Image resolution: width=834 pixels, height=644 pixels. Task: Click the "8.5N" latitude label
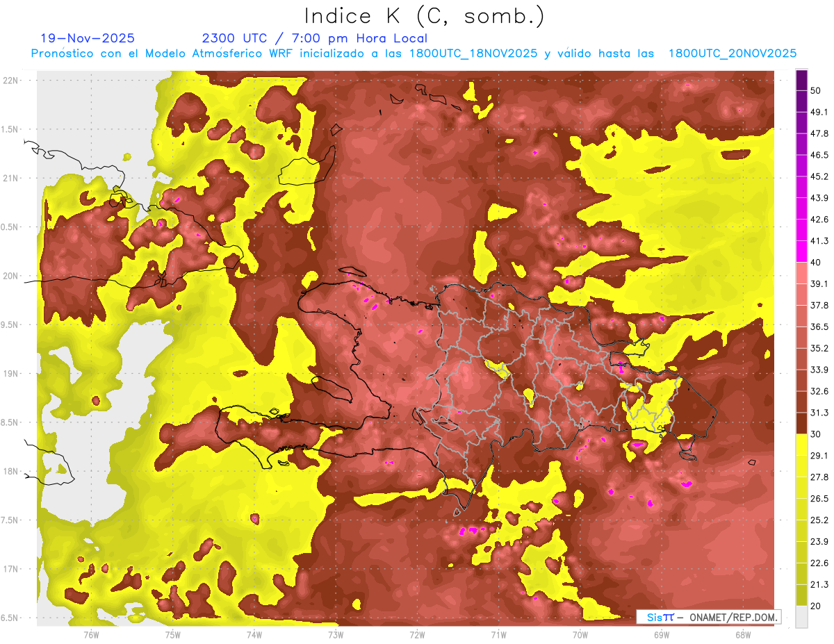click(x=10, y=422)
